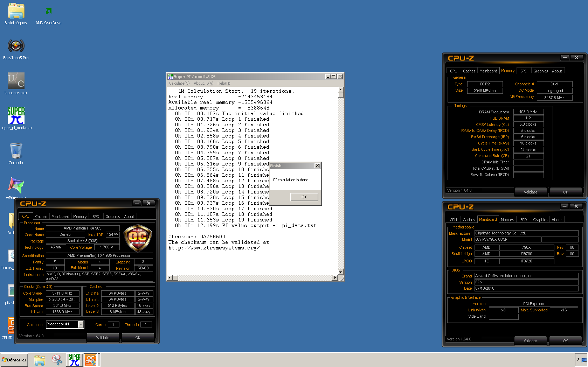
Task: Minimize the CPU-Z Memory window
Action: 565,57
